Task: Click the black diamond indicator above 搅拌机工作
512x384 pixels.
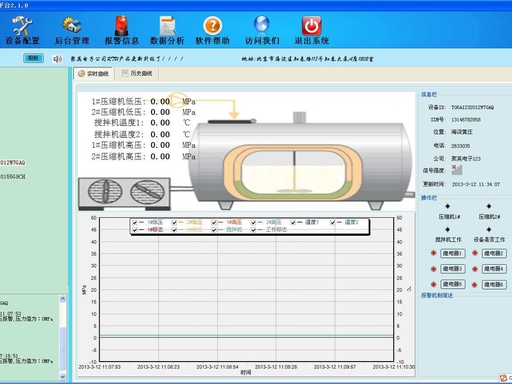Action: [x=447, y=229]
